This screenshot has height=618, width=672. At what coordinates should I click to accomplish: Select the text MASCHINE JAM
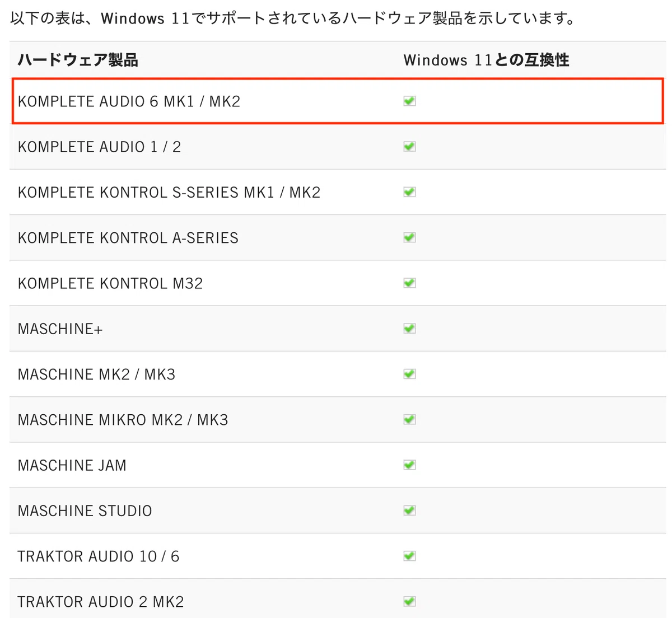click(72, 465)
